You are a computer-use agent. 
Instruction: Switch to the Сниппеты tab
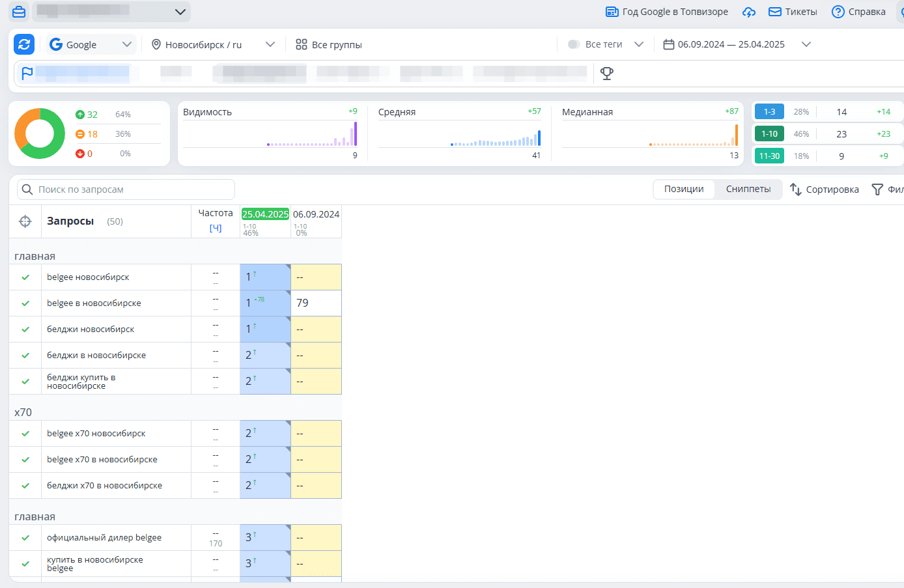(748, 189)
